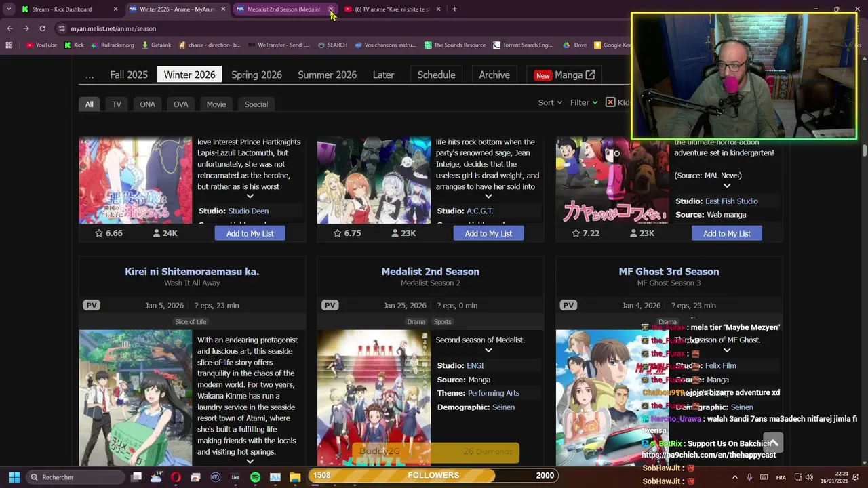Open the Sort dropdown

pos(550,102)
